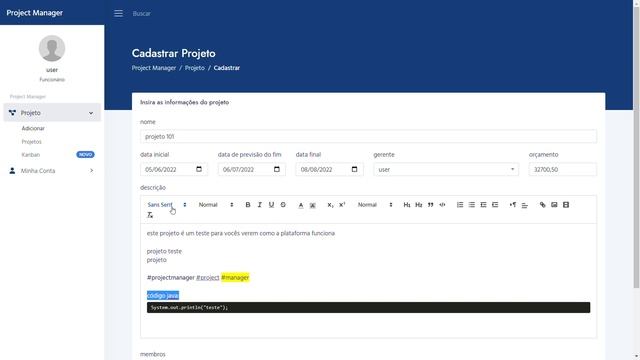This screenshot has width=640, height=360.
Task: Click the nome field with projeto 101
Action: pos(368,136)
